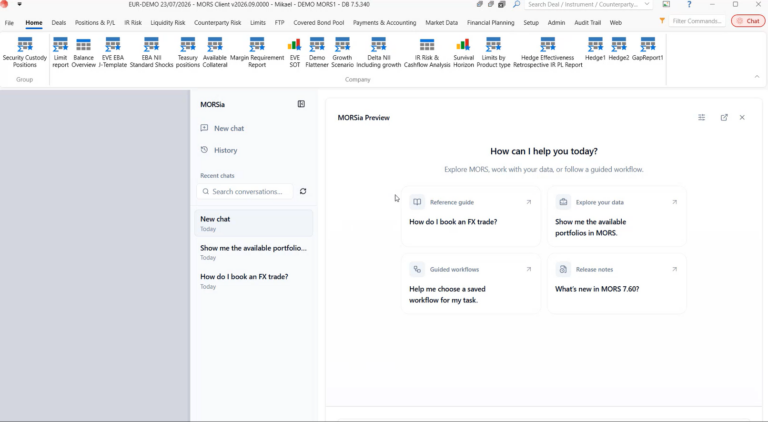Close the MORSia Preview panel
Viewport: 768px width, 422px height.
click(742, 117)
